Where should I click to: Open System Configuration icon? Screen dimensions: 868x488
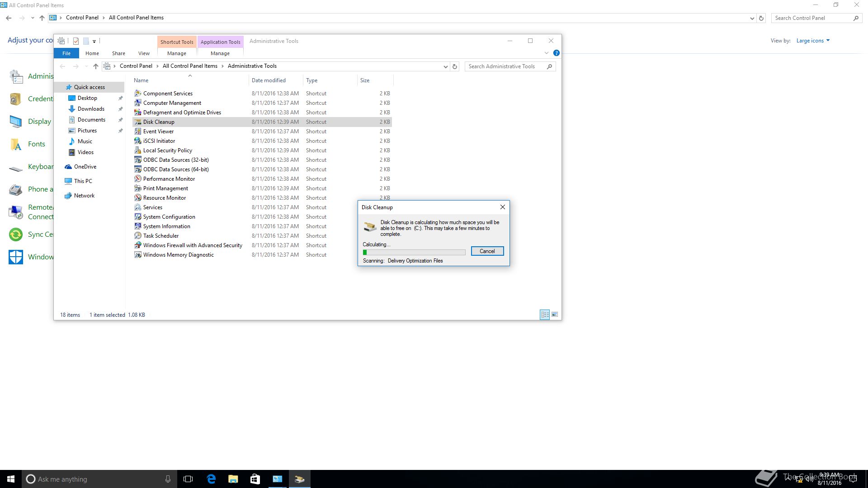pos(138,216)
